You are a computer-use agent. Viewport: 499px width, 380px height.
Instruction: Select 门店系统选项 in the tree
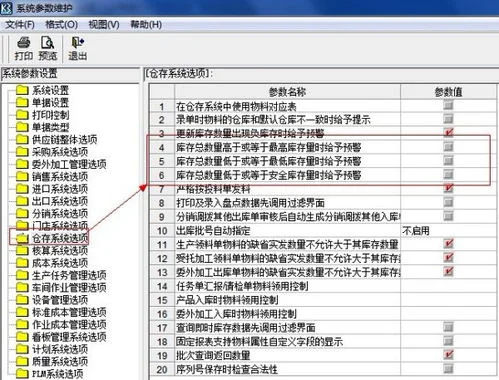tap(60, 226)
